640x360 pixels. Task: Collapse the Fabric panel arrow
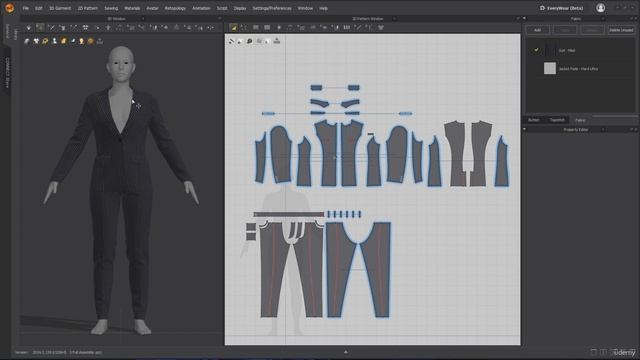tap(524, 19)
